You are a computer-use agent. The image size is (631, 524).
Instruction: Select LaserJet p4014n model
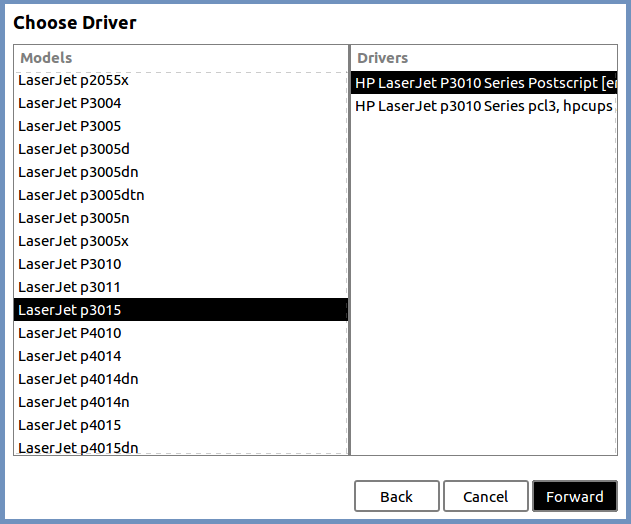click(181, 401)
